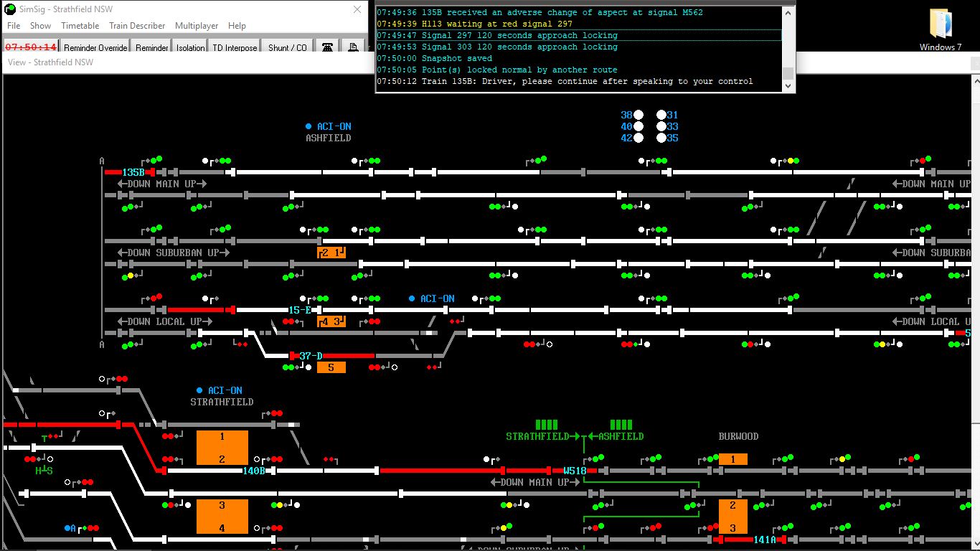Open the Multiplayer menu
Screen dimensions: 980x551
[197, 25]
